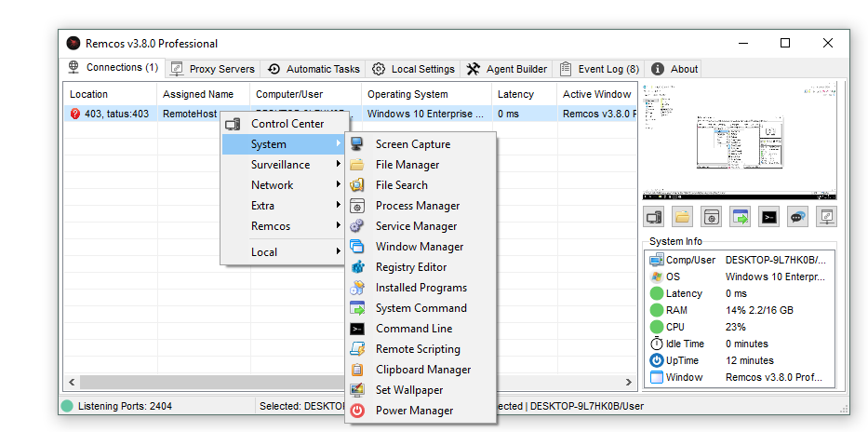Click the folder icon in the quick toolbar
868x432 pixels.
[x=683, y=217]
